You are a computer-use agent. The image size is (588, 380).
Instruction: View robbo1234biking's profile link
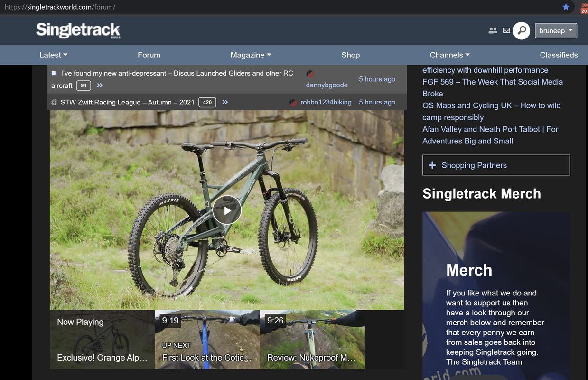coord(326,102)
